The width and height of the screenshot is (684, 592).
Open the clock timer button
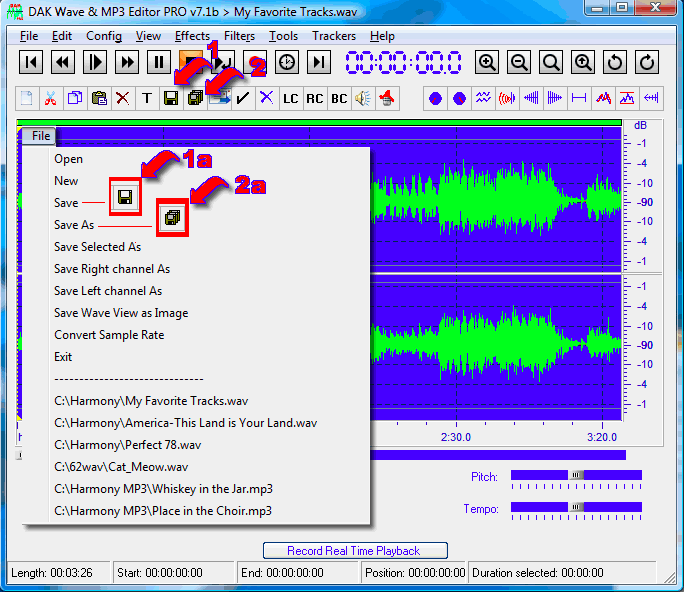[x=287, y=62]
